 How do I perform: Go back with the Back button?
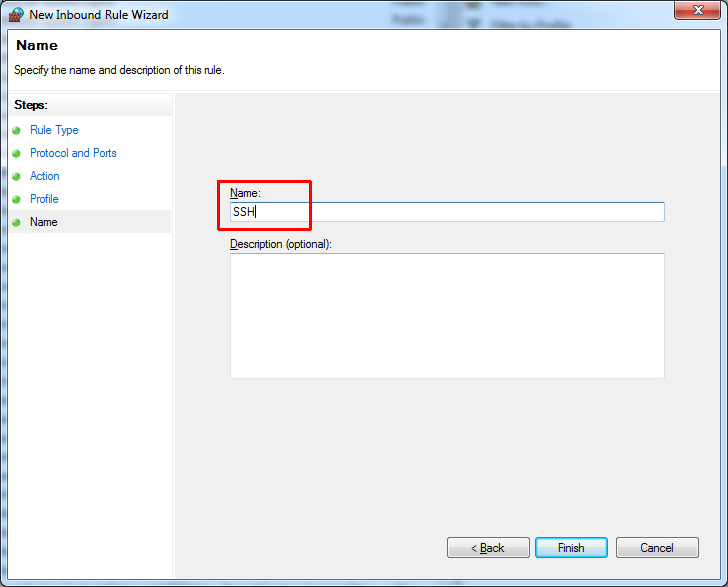(488, 548)
